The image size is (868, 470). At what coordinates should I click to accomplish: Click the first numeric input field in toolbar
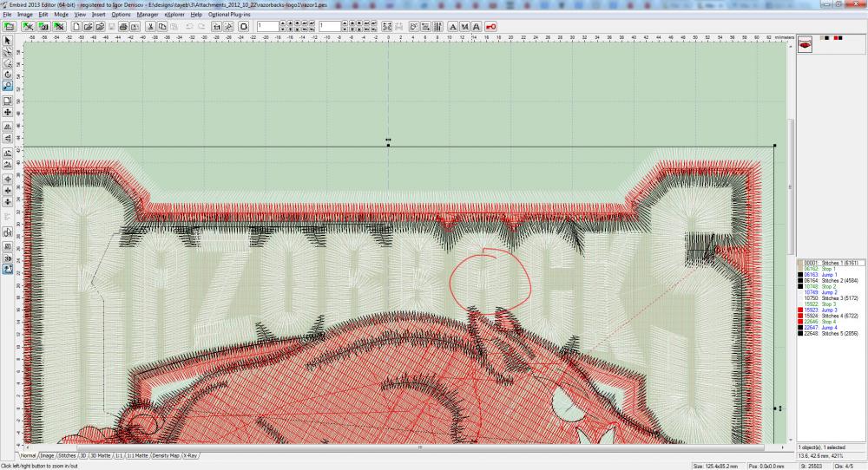(x=268, y=27)
